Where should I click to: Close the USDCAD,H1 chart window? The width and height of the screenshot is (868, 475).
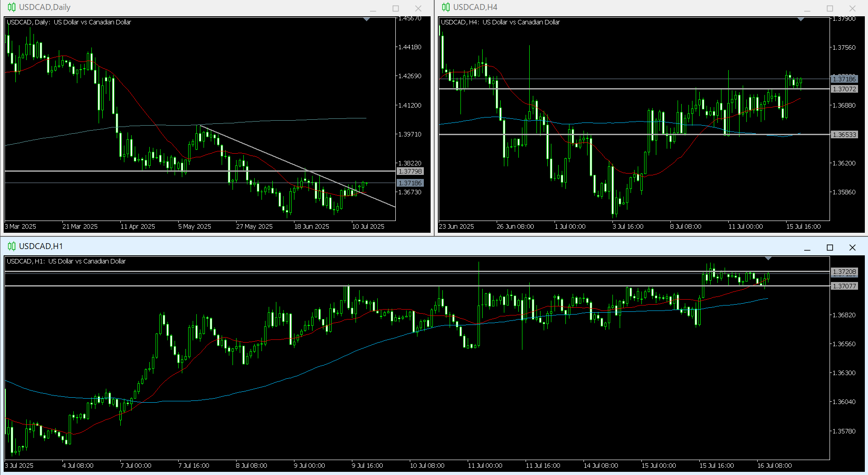click(x=853, y=247)
